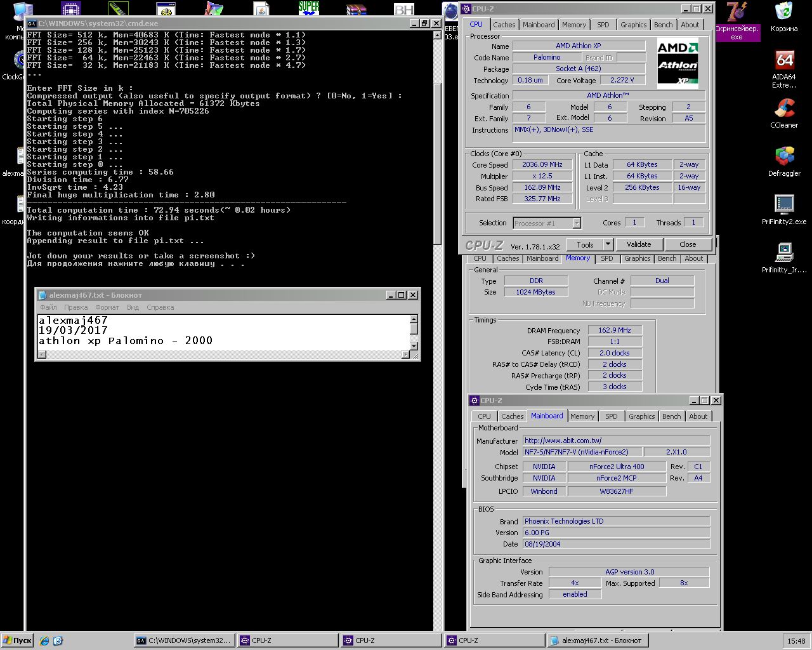Open SPD tab in top CPU-Z window
Image resolution: width=812 pixels, height=650 pixels.
603,25
